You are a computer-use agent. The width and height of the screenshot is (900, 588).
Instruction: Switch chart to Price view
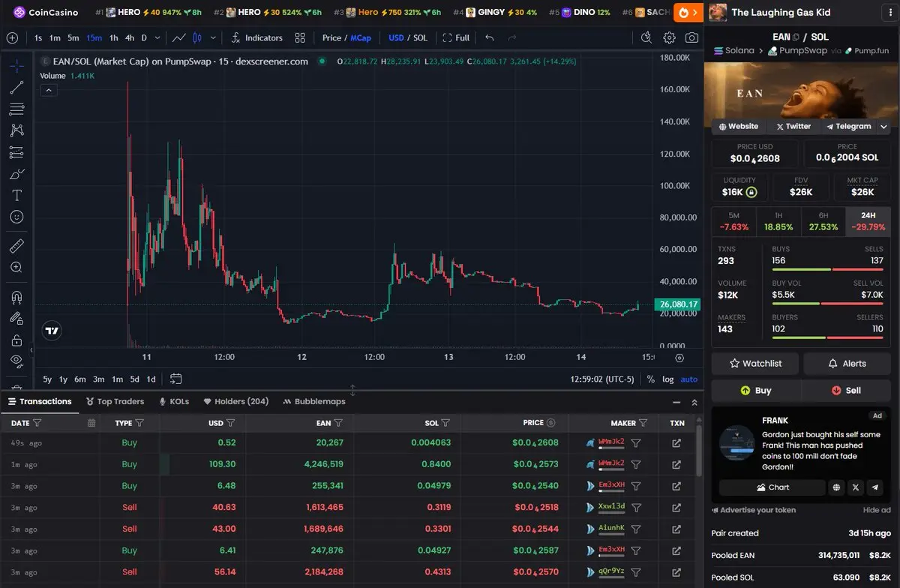coord(331,37)
